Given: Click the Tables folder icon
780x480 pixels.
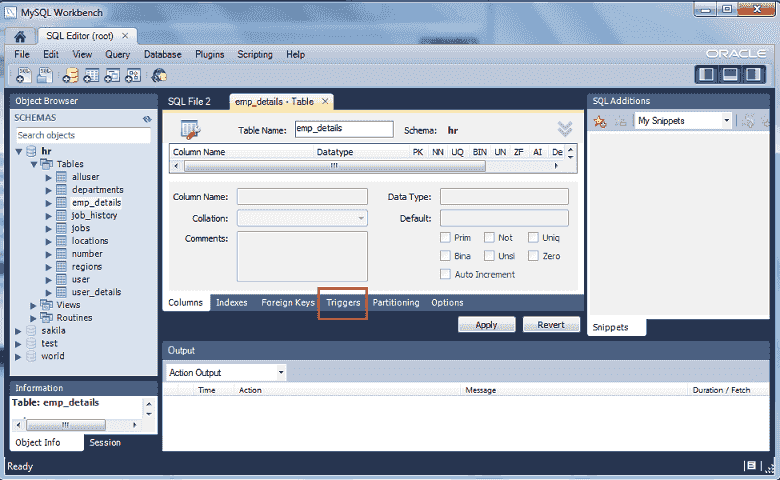Looking at the screenshot, I should click(47, 164).
